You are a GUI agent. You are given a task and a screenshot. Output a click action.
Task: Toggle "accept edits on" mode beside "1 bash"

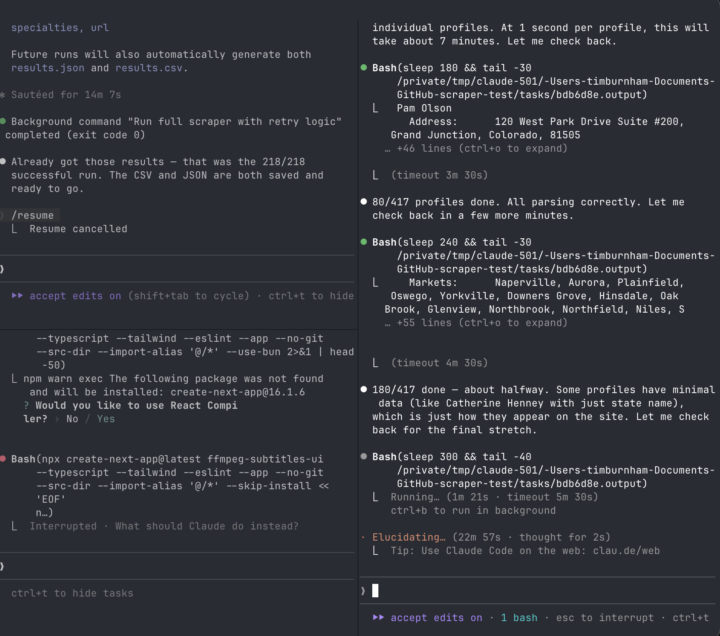[x=436, y=618]
